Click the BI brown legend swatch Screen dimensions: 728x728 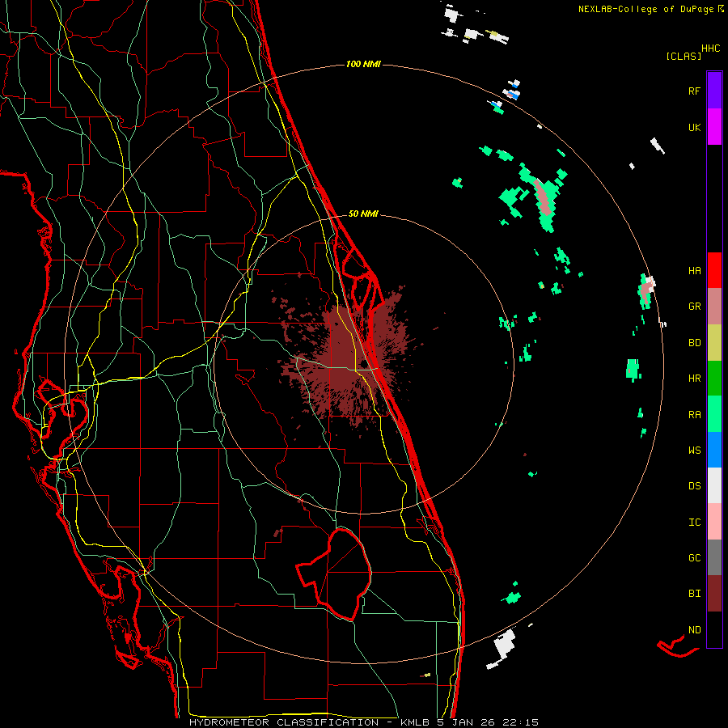(714, 594)
